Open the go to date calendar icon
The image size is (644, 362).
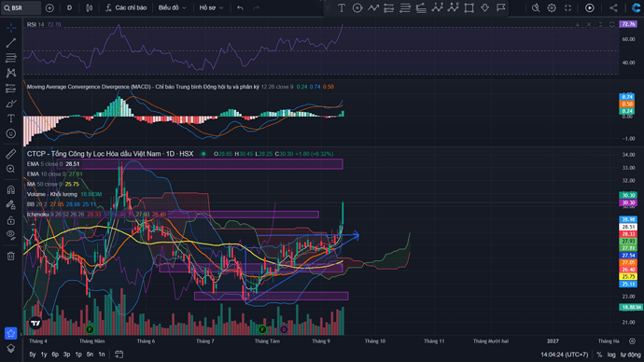coord(119,355)
